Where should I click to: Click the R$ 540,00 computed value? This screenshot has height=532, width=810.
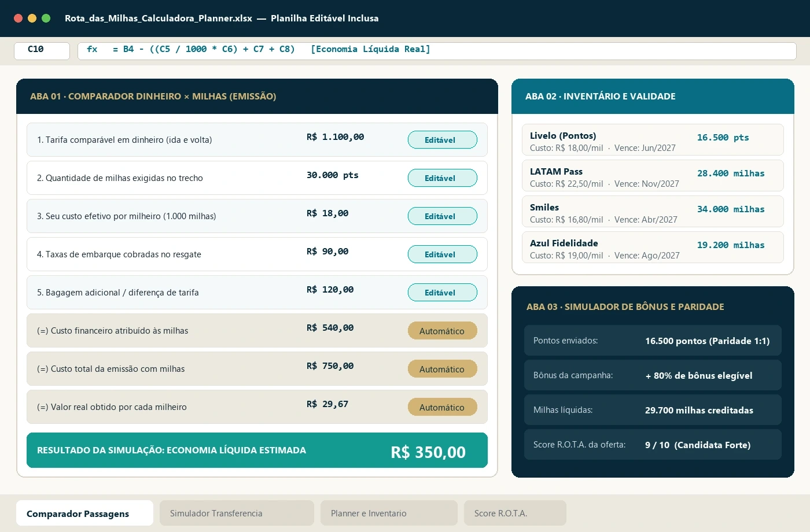330,328
